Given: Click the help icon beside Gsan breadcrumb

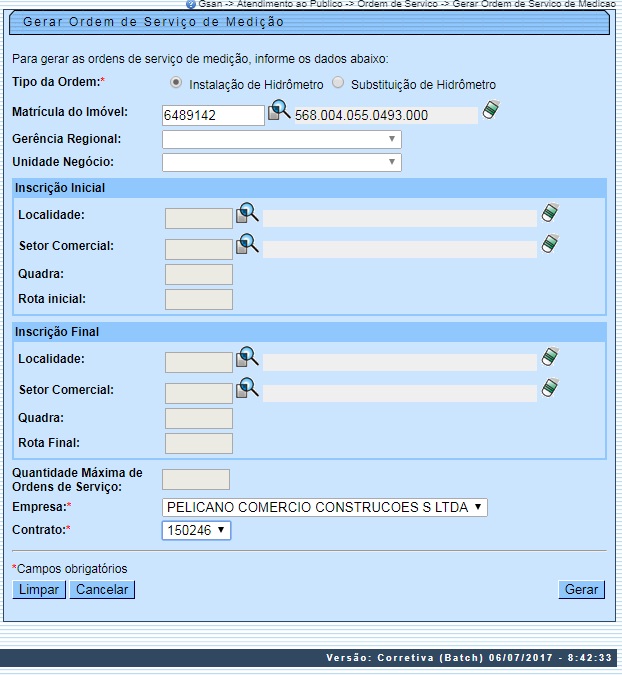Looking at the screenshot, I should click(x=191, y=4).
